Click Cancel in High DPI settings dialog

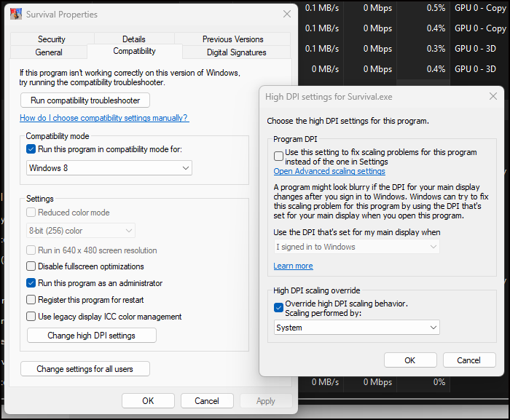coord(469,360)
